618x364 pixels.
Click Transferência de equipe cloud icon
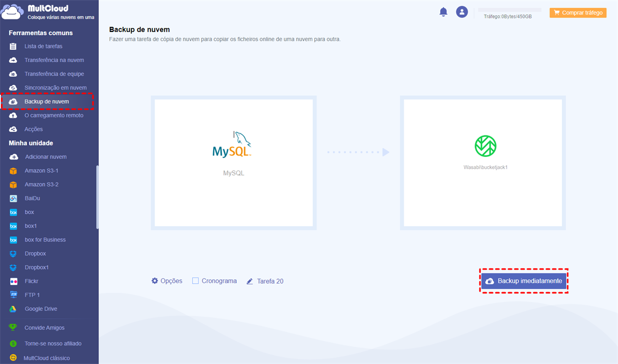13,74
